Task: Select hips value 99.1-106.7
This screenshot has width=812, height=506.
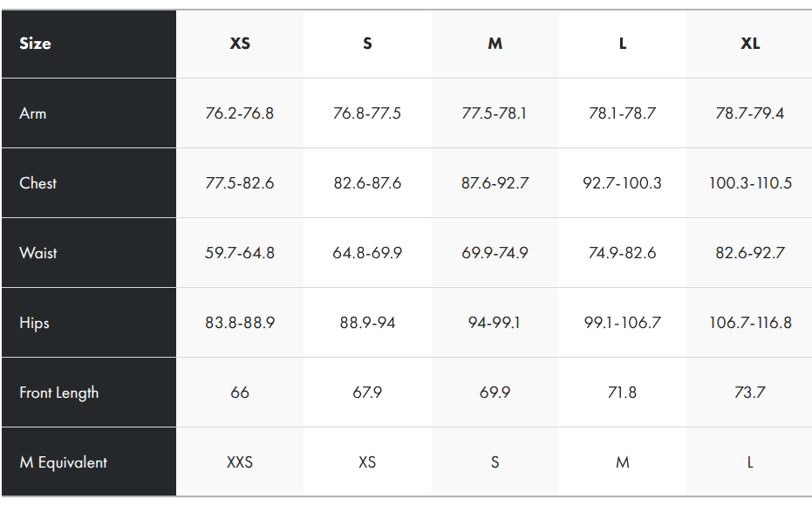Action: pos(622,323)
